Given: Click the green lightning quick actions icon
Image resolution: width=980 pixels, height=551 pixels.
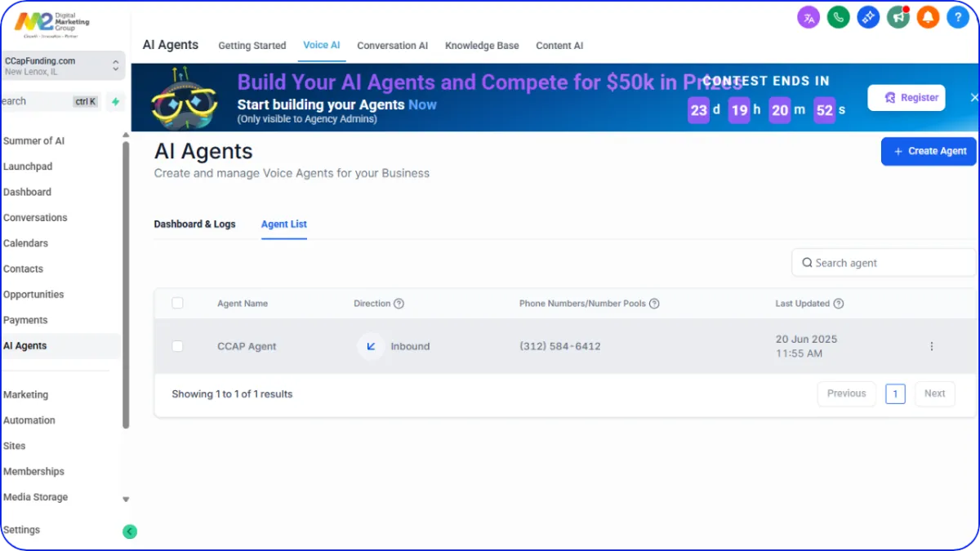Looking at the screenshot, I should coord(115,102).
